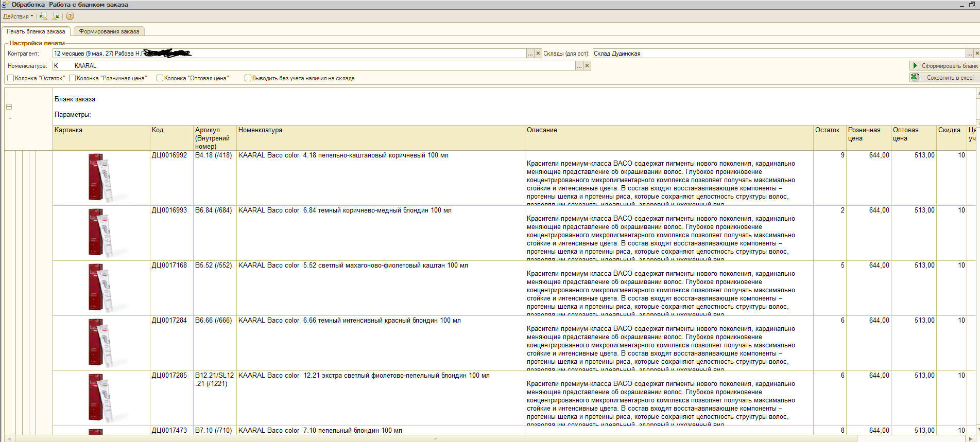Select the Печать бланка заказа tab
Viewport: 980px width, 442px height.
coord(36,31)
